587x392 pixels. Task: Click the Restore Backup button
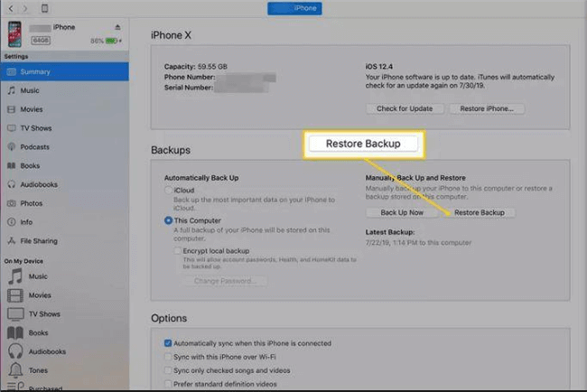pyautogui.click(x=480, y=212)
